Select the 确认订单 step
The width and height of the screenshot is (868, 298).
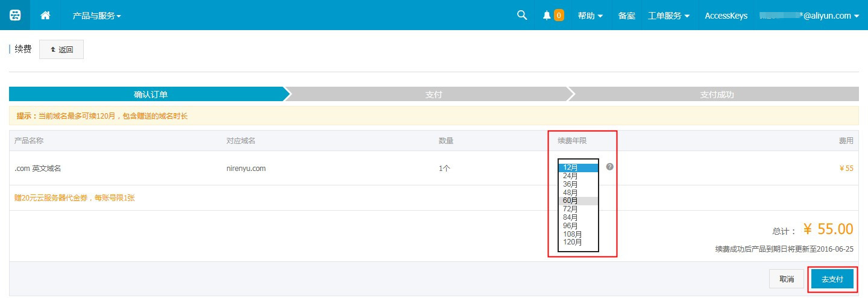click(x=149, y=95)
